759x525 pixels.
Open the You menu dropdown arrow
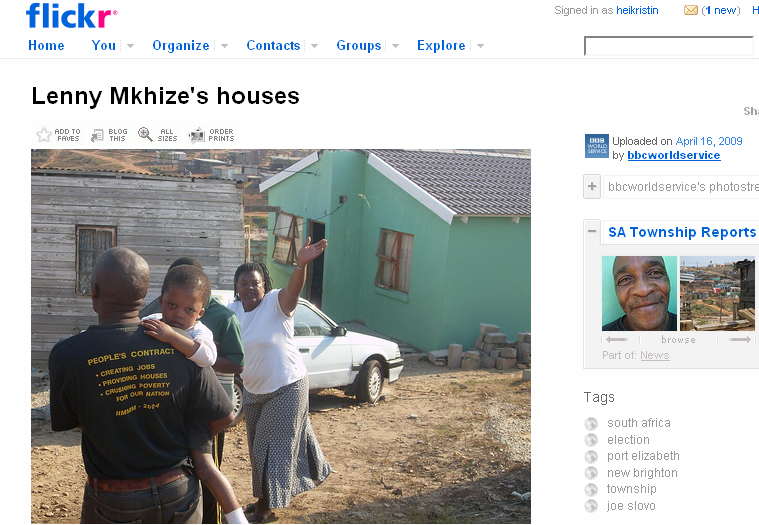tap(130, 45)
